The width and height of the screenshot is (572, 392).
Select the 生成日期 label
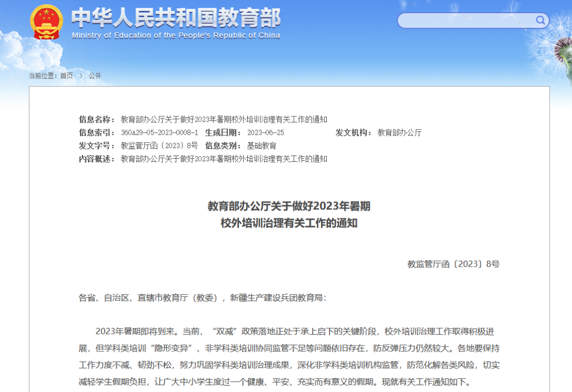click(223, 133)
